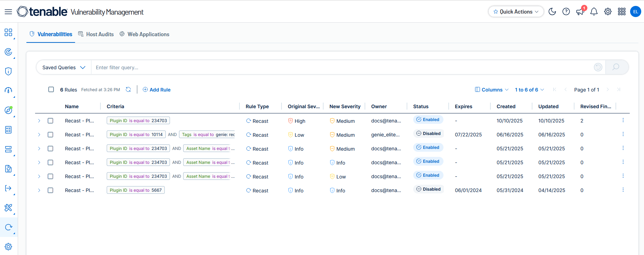
Task: Open actions menu for the Plugin 5667 rule
Action: (623, 190)
